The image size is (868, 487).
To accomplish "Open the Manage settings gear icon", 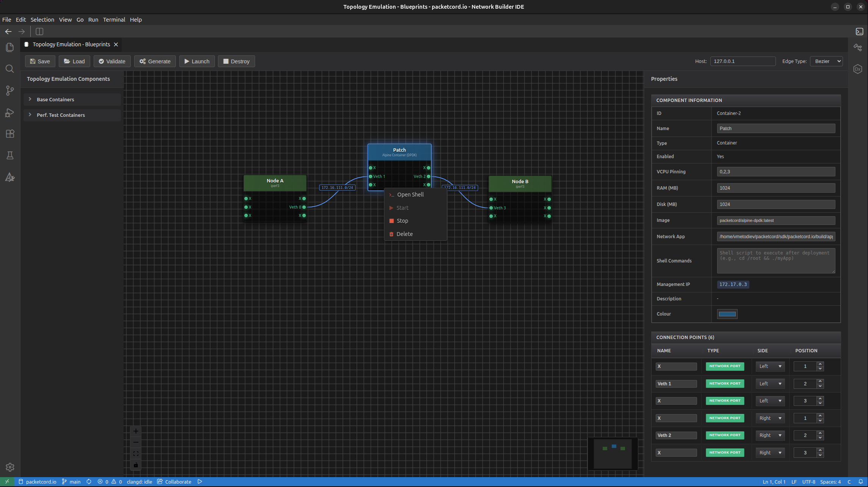I will coord(10,467).
